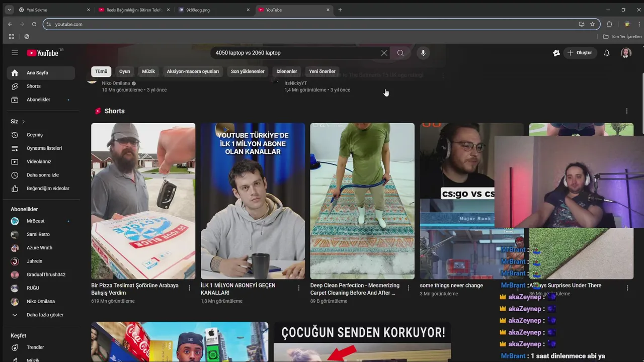Click the magnifier search button
The image size is (644, 362).
(x=400, y=53)
